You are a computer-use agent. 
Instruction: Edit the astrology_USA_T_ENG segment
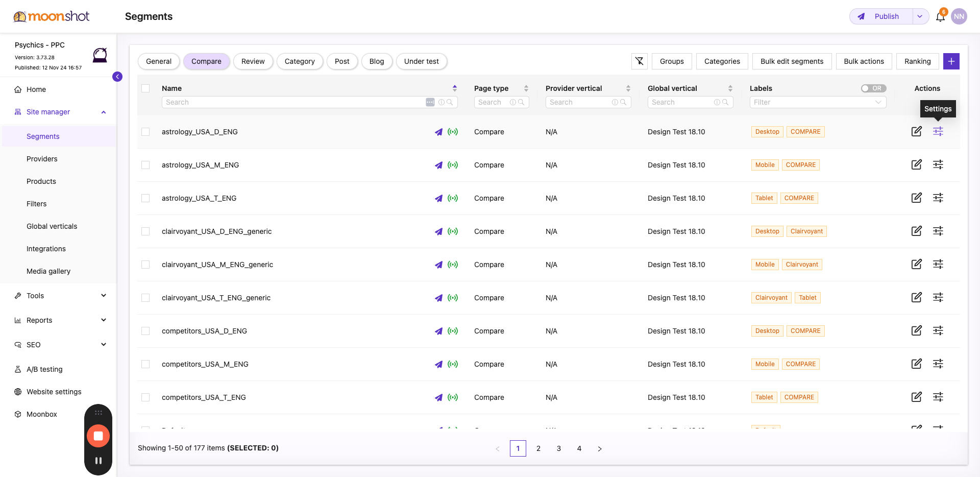917,198
